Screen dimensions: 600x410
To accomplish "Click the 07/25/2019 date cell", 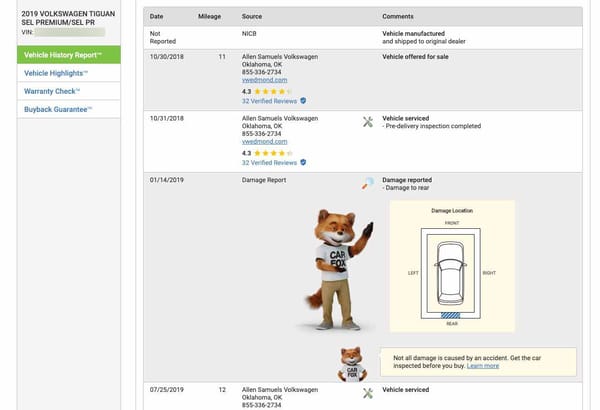I will (x=167, y=390).
